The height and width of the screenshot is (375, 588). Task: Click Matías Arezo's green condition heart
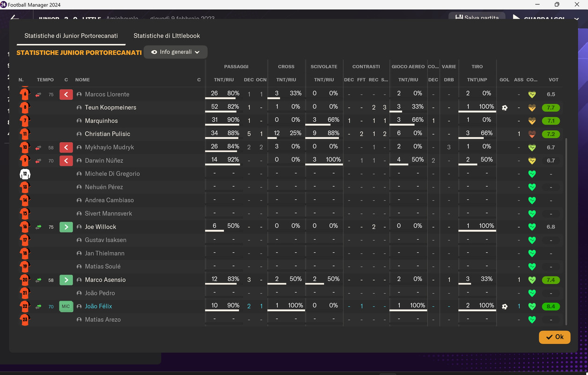(532, 320)
